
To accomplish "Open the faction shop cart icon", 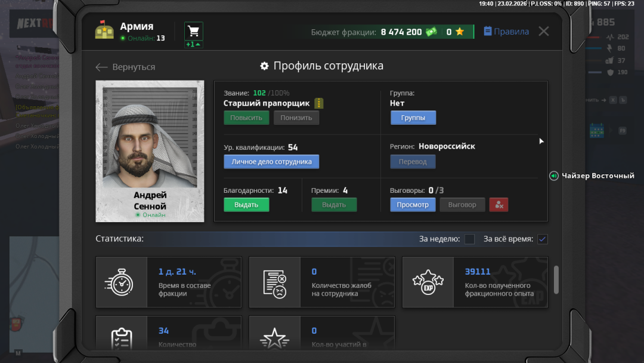I will tap(193, 31).
